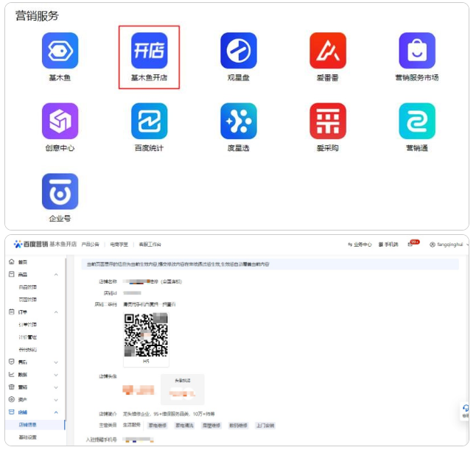Open first sub-item under 商品 section
Screen dimensions: 476x450
click(27, 287)
